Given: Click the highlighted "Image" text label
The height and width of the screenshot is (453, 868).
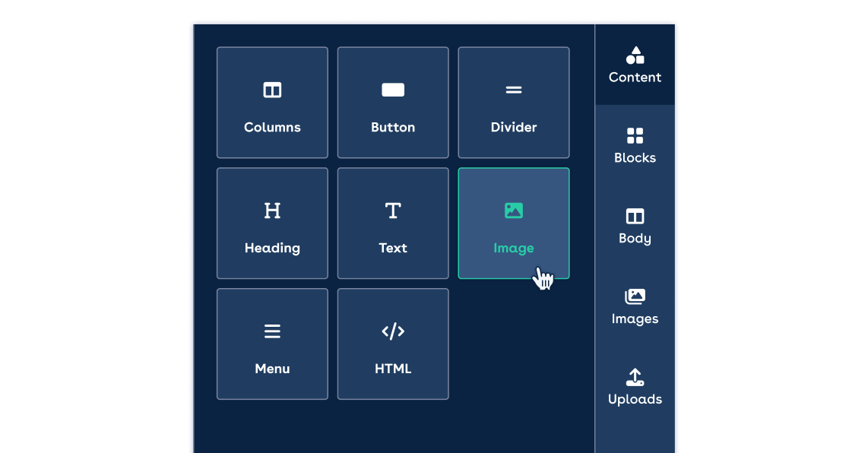Looking at the screenshot, I should click(514, 249).
